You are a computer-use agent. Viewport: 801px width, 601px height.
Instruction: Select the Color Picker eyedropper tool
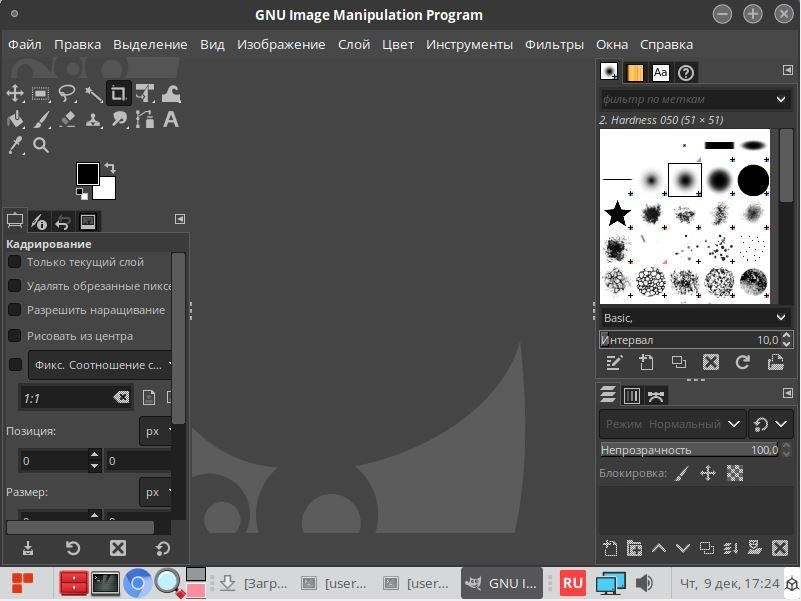pyautogui.click(x=15, y=146)
